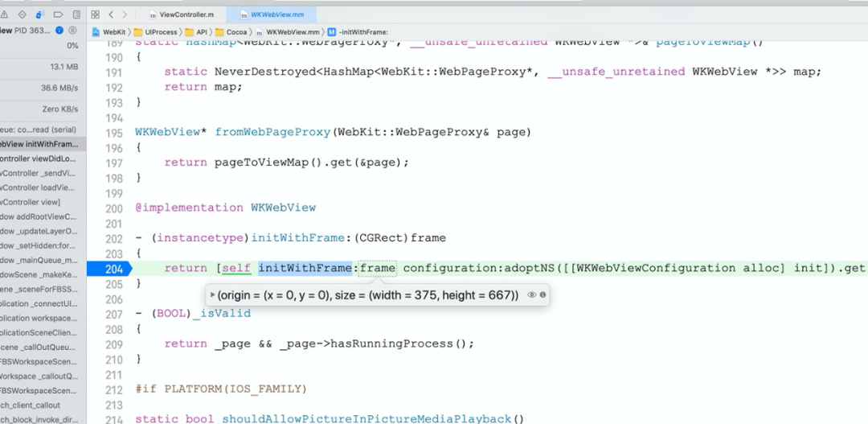Click 'PLATFORM(IOS_FAMILY)' on line 212

coord(235,389)
